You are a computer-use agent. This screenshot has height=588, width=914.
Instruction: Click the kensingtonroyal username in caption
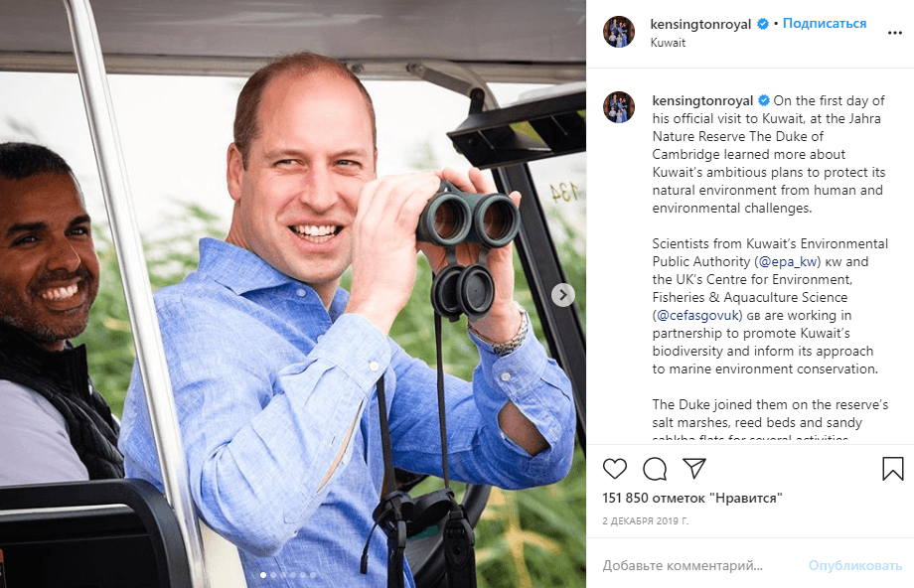coord(702,100)
